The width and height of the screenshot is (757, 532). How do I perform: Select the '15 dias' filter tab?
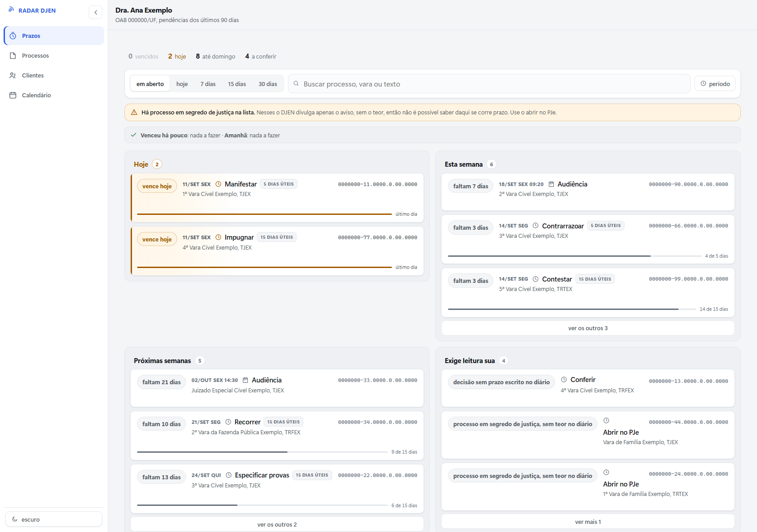pyautogui.click(x=237, y=84)
